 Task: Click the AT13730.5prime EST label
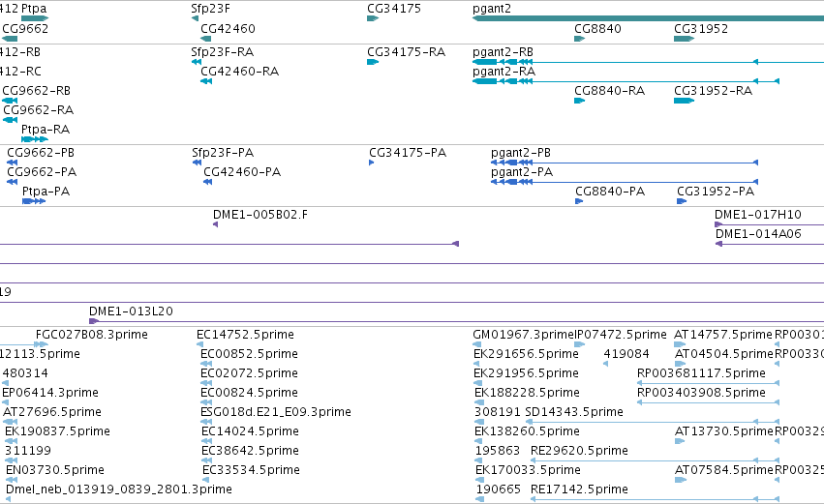(724, 431)
